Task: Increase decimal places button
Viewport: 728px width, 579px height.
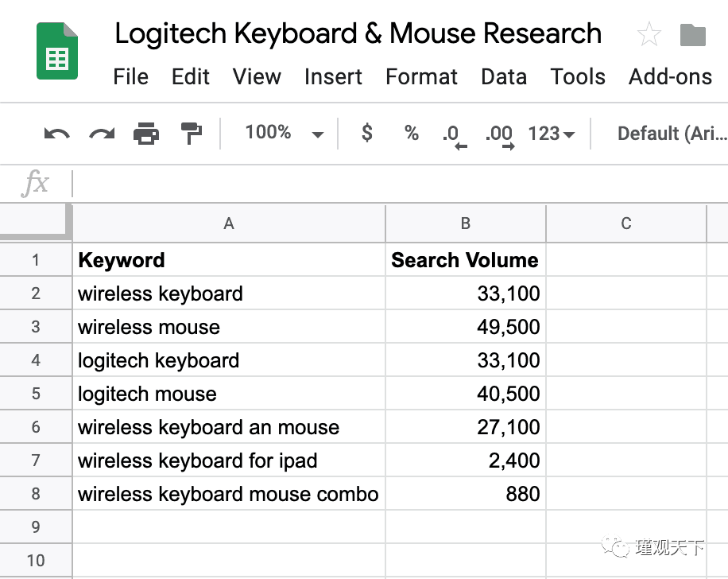Action: click(499, 134)
